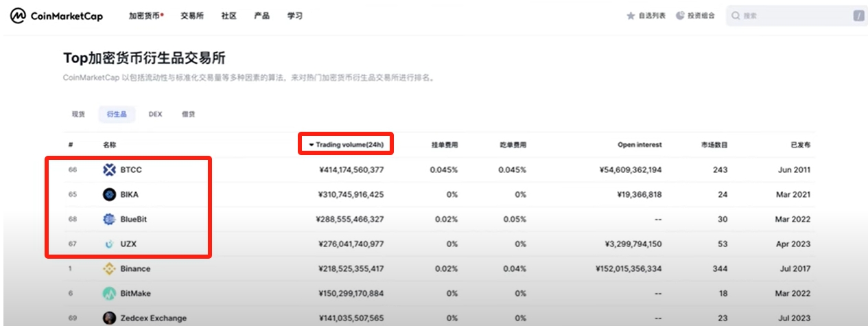Image resolution: width=868 pixels, height=326 pixels.
Task: Switch to the 现货 tab
Action: click(x=78, y=115)
